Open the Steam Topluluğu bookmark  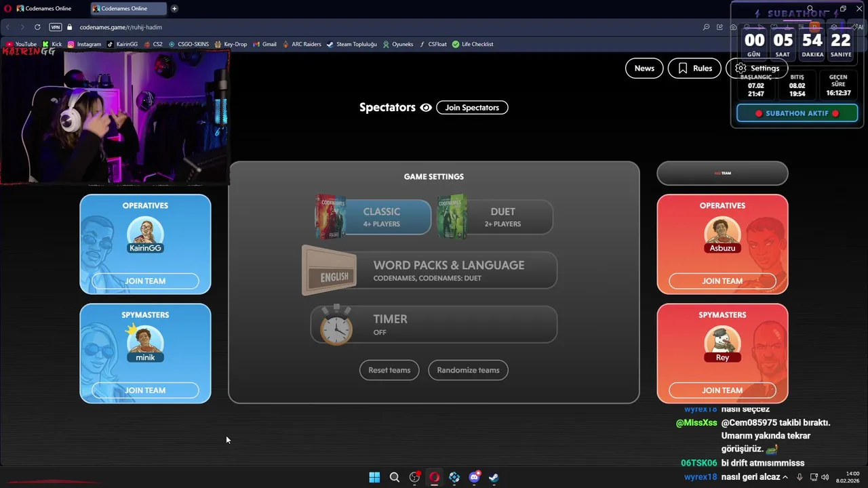click(351, 44)
